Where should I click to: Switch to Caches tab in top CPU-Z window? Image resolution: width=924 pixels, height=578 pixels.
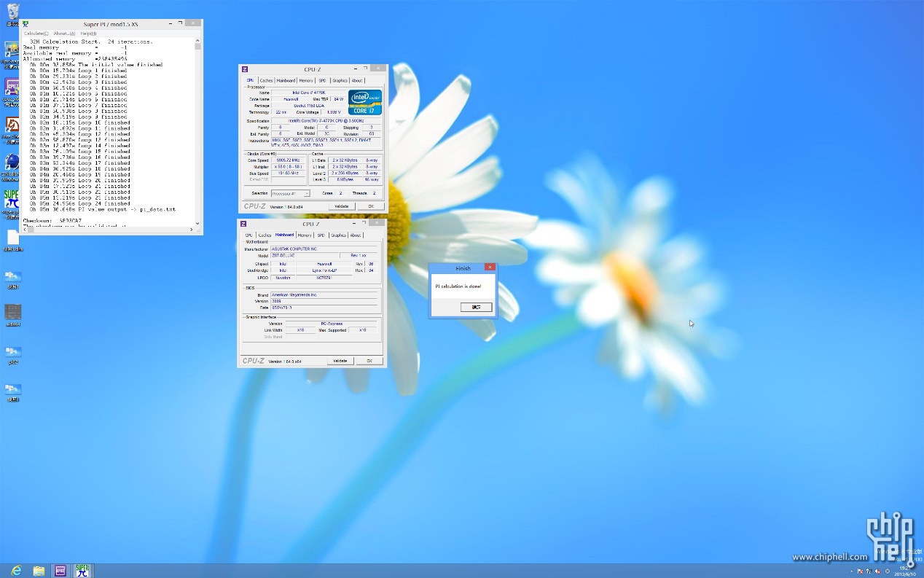click(x=266, y=81)
